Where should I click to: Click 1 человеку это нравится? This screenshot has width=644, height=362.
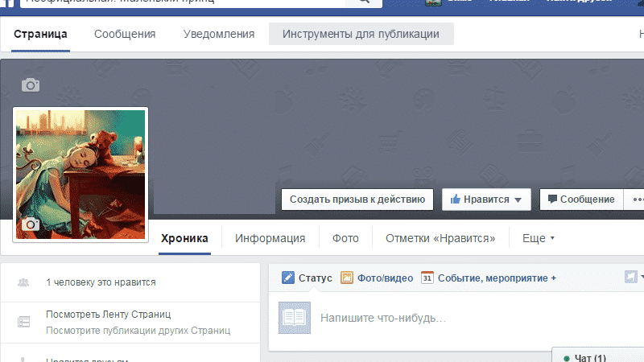(x=101, y=282)
